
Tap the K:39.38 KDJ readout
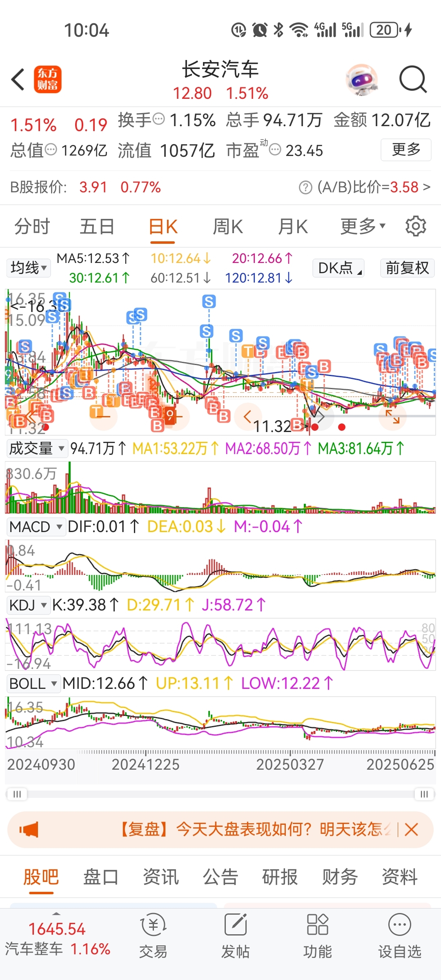(x=86, y=605)
